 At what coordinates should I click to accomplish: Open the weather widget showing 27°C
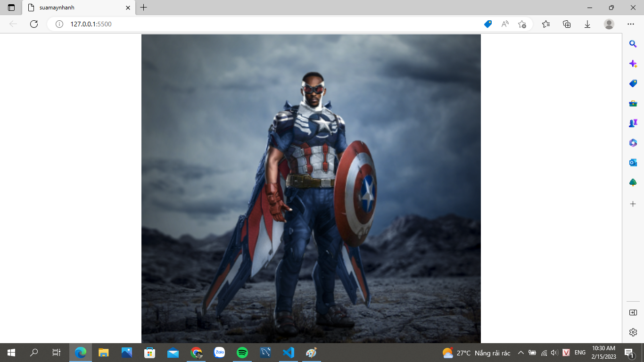pos(477,353)
